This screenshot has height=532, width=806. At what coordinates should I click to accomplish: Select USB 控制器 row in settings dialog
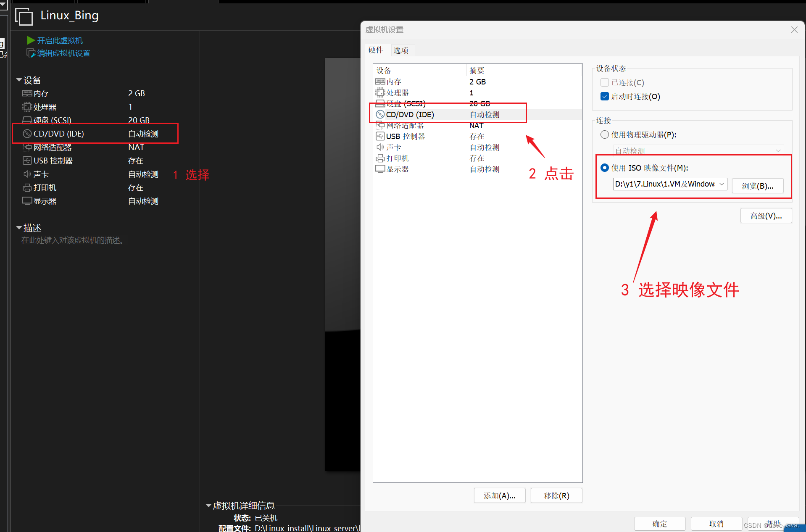tap(477, 136)
